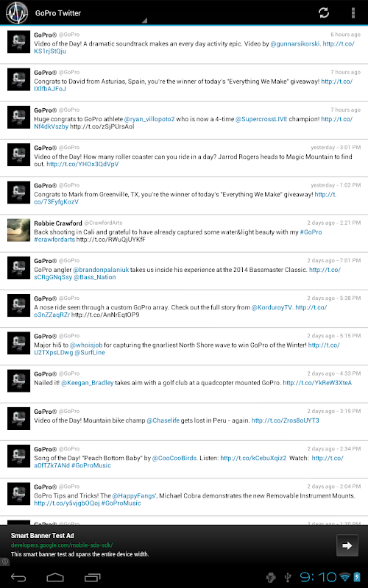Open the recent apps navigation icon
368x588 pixels.
[93, 578]
